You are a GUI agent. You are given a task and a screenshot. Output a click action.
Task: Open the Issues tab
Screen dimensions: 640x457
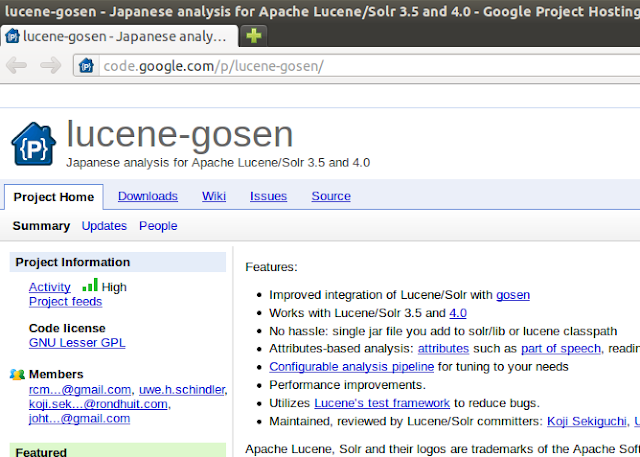pyautogui.click(x=269, y=196)
